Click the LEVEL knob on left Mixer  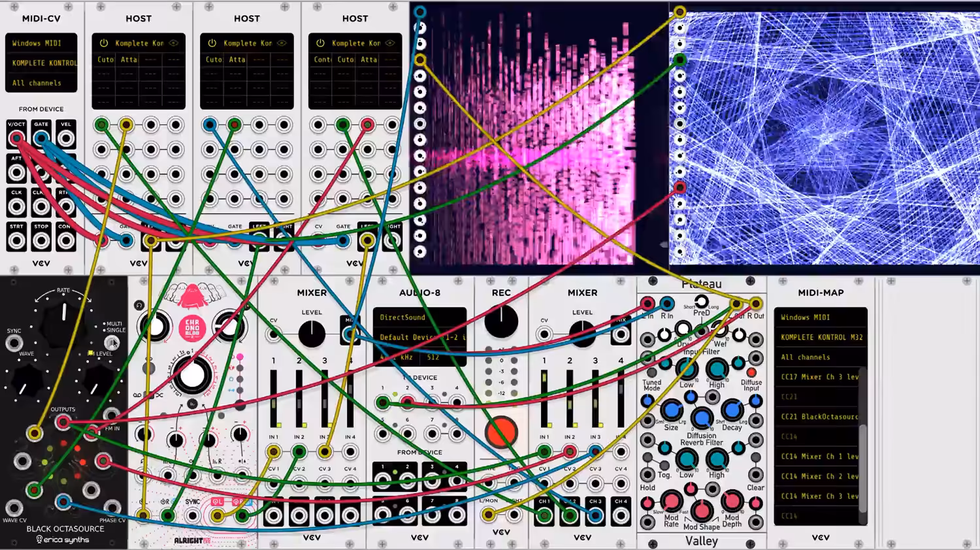pyautogui.click(x=312, y=334)
